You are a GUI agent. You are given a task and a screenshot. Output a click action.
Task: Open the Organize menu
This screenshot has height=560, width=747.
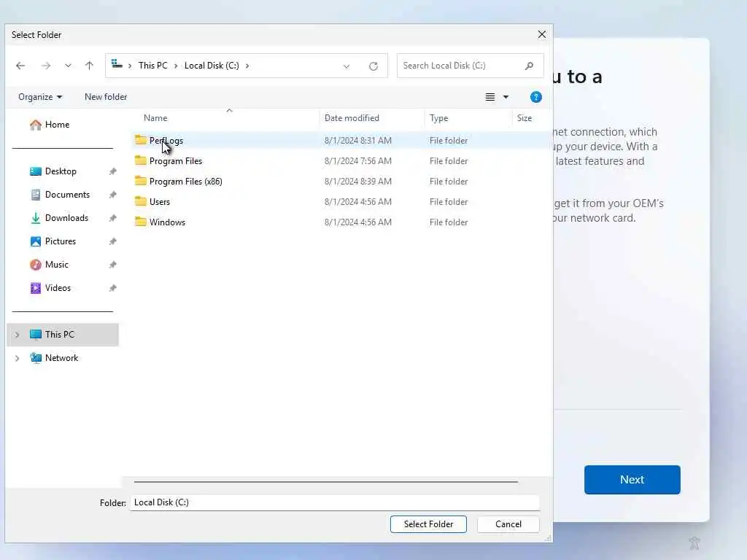pyautogui.click(x=40, y=97)
